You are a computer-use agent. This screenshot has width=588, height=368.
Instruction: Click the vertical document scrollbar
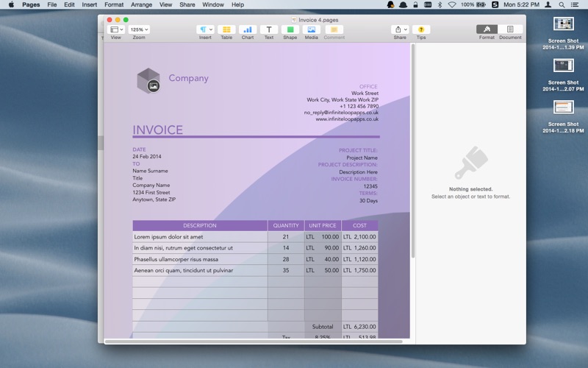coord(413,151)
